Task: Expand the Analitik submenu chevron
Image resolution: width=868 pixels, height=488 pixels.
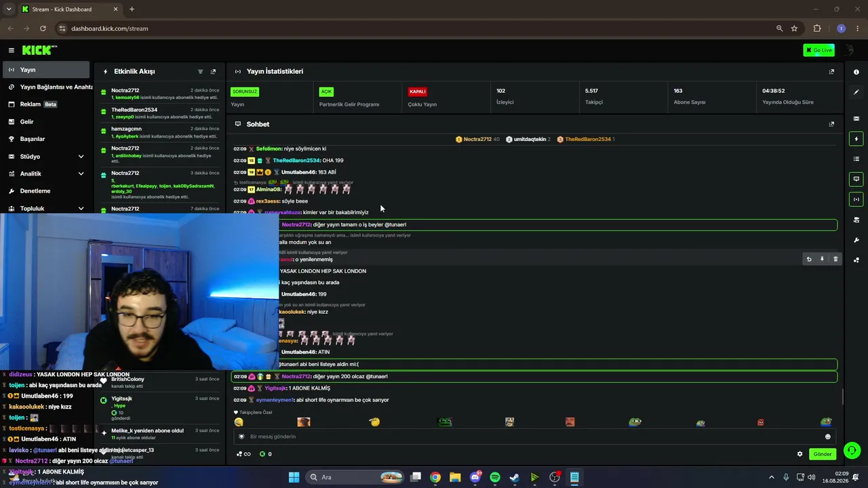Action: 81,174
